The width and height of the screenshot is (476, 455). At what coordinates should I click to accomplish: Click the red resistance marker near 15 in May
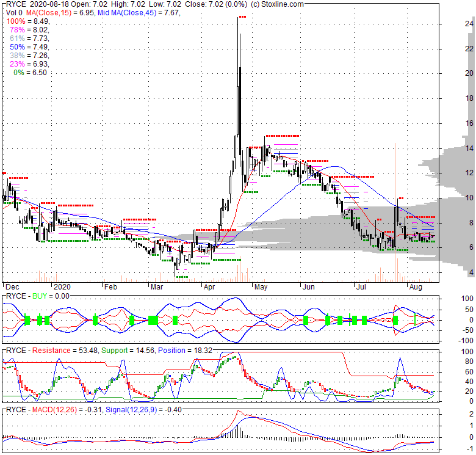(283, 136)
